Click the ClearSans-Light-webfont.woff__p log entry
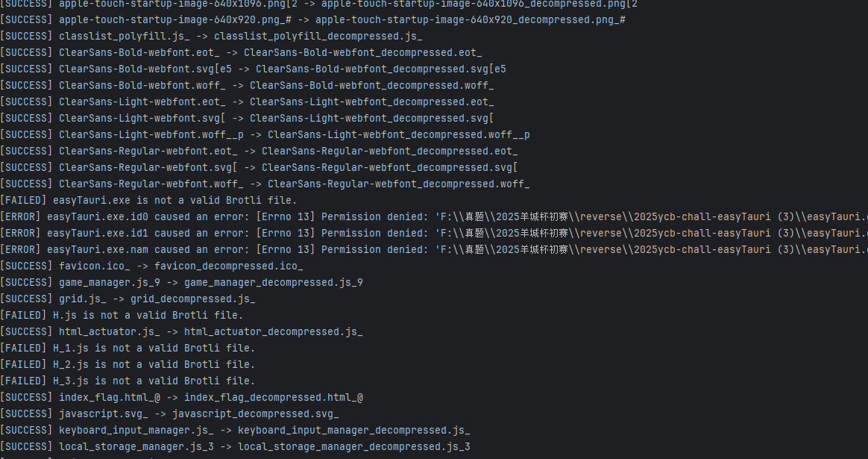Image resolution: width=868 pixels, height=459 pixels. [265, 134]
